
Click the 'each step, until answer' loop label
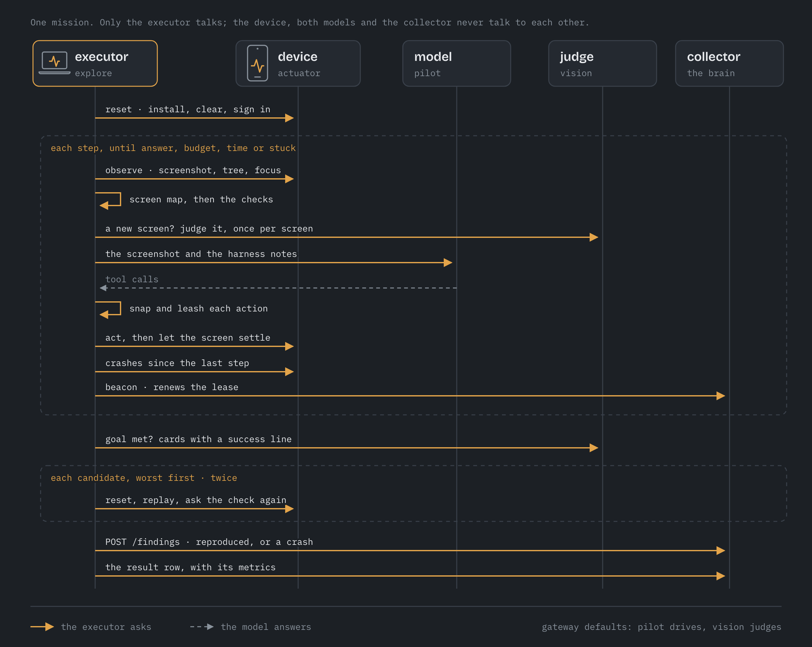tap(173, 148)
